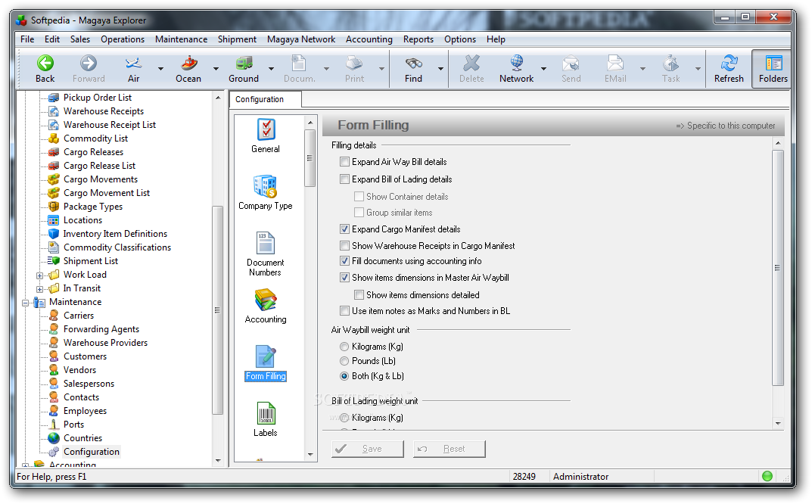Open the Ocean shipment toolbar icon

coord(189,64)
